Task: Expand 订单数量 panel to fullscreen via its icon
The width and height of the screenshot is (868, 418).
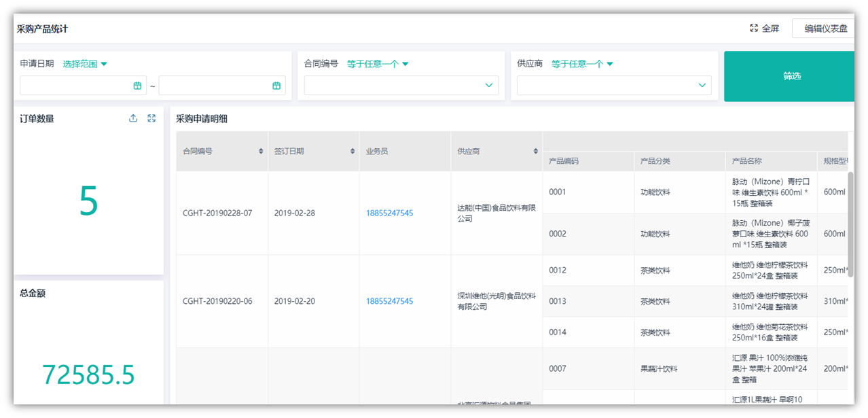Action: (x=151, y=118)
